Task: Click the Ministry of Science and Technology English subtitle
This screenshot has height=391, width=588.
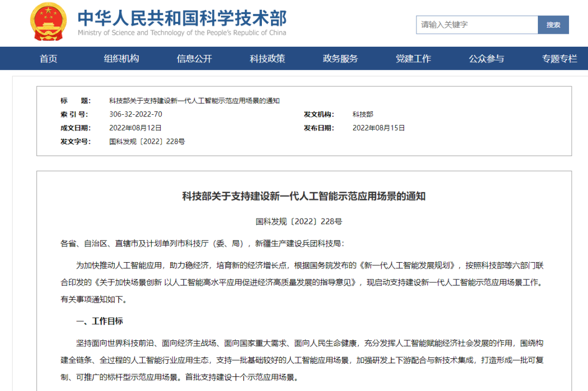Action: pos(182,33)
